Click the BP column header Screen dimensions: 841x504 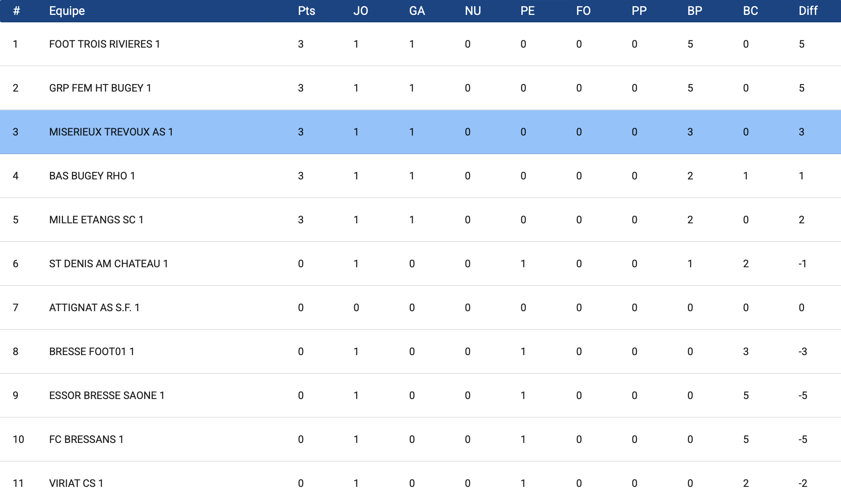point(695,11)
